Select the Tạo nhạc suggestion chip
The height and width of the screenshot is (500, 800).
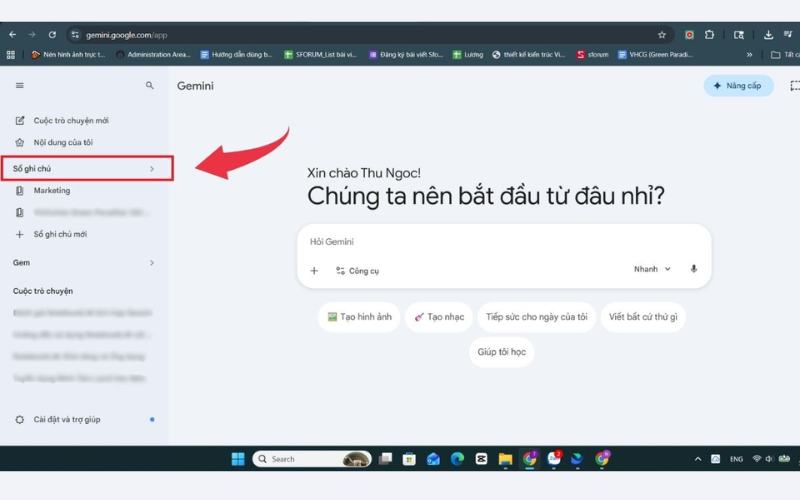(x=439, y=317)
